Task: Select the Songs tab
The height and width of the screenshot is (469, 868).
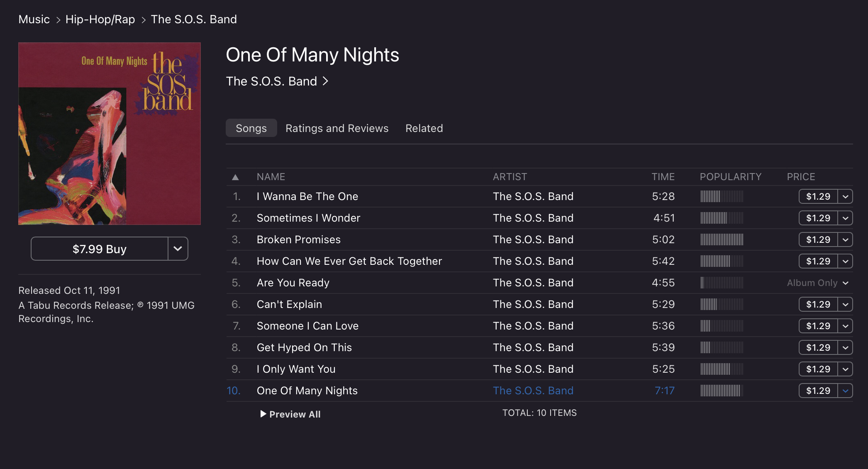Action: pyautogui.click(x=251, y=128)
